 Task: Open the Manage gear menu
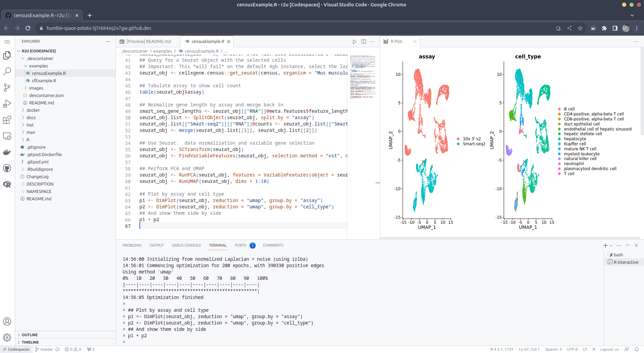tap(7, 338)
